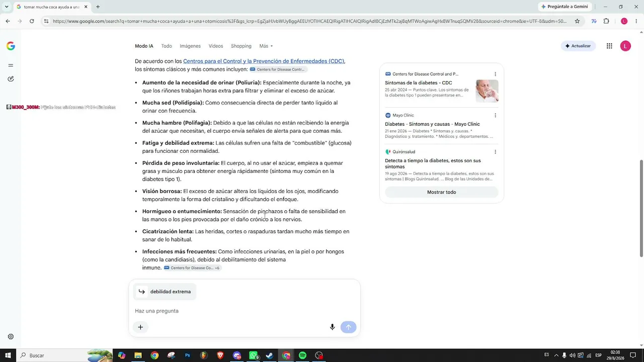This screenshot has height=362, width=644.
Task: Click the debilidad extrema reply chip
Action: pos(165,292)
